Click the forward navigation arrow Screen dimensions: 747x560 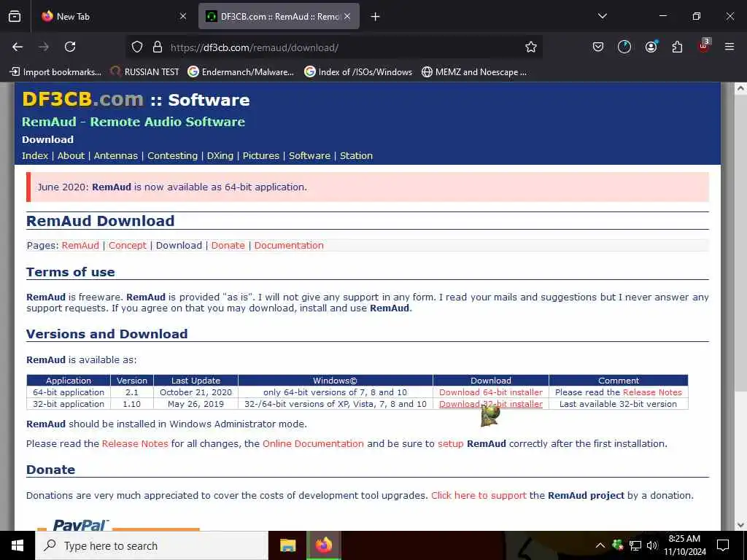click(44, 47)
